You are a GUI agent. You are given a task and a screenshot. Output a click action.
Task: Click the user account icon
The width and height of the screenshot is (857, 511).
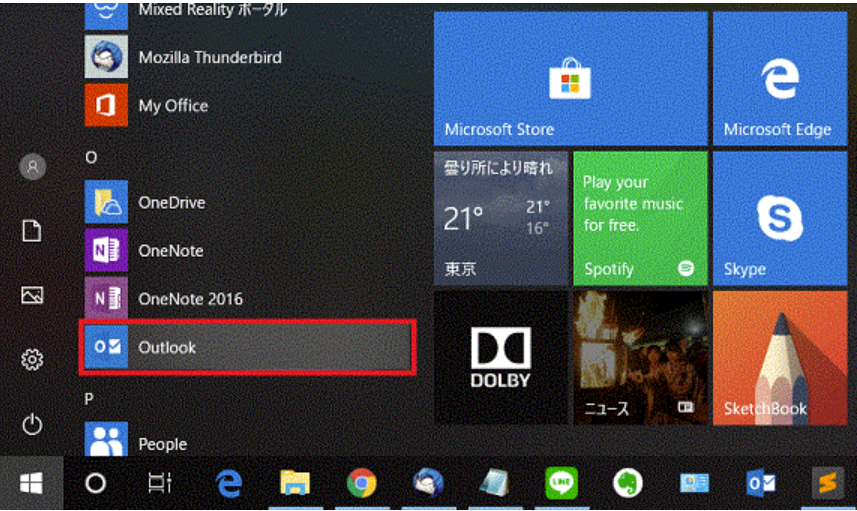click(32, 166)
